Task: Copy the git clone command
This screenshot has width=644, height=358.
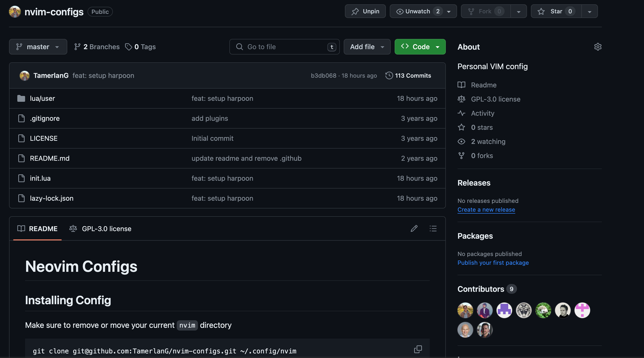Action: (418, 349)
